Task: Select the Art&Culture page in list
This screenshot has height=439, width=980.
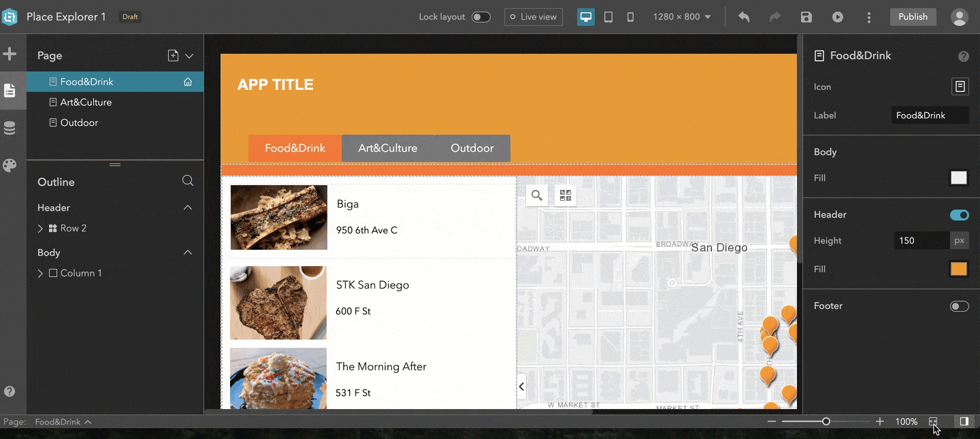Action: point(115,102)
